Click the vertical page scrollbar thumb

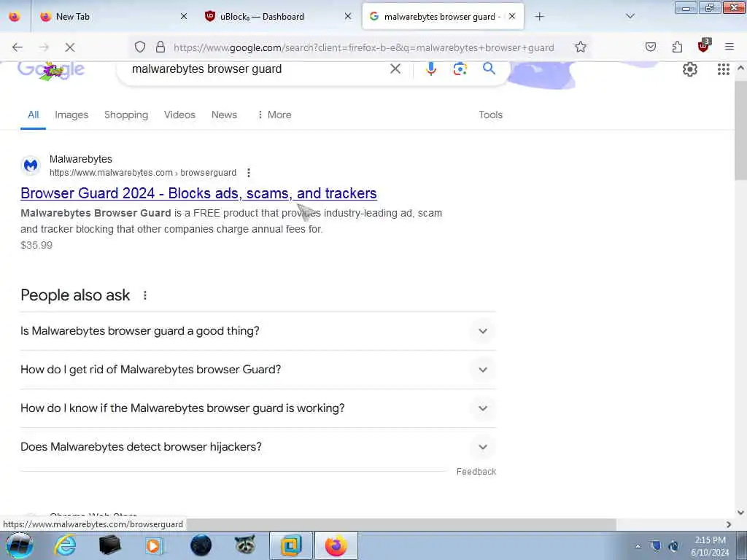[740, 130]
